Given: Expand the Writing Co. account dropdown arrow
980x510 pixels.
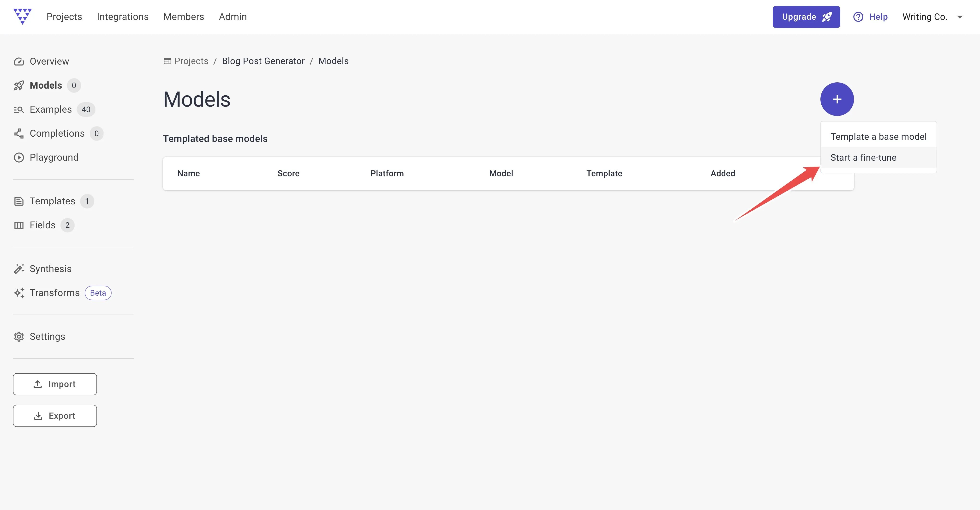Looking at the screenshot, I should coord(959,17).
